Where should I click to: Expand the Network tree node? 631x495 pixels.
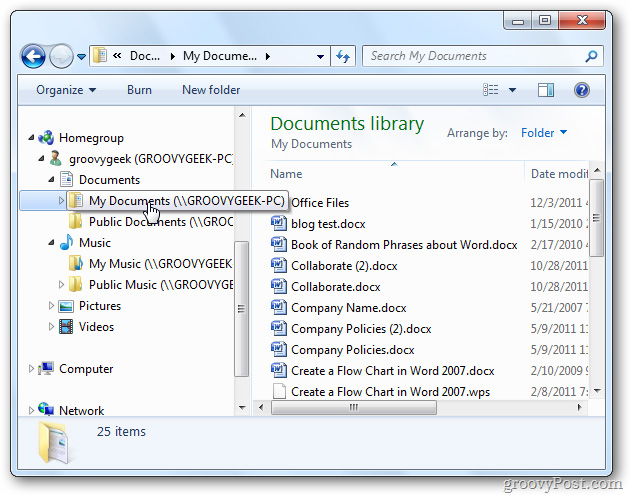pyautogui.click(x=32, y=410)
